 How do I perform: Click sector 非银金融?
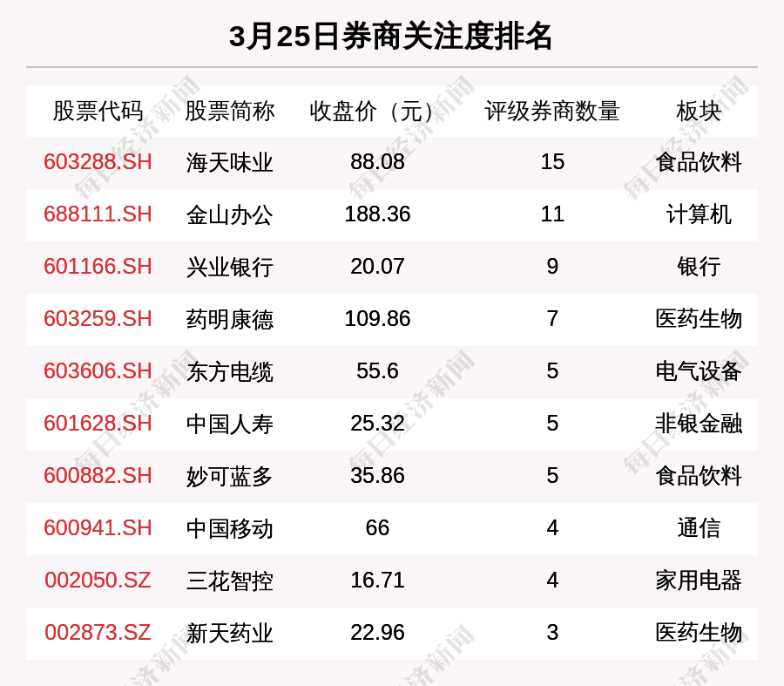pyautogui.click(x=699, y=425)
